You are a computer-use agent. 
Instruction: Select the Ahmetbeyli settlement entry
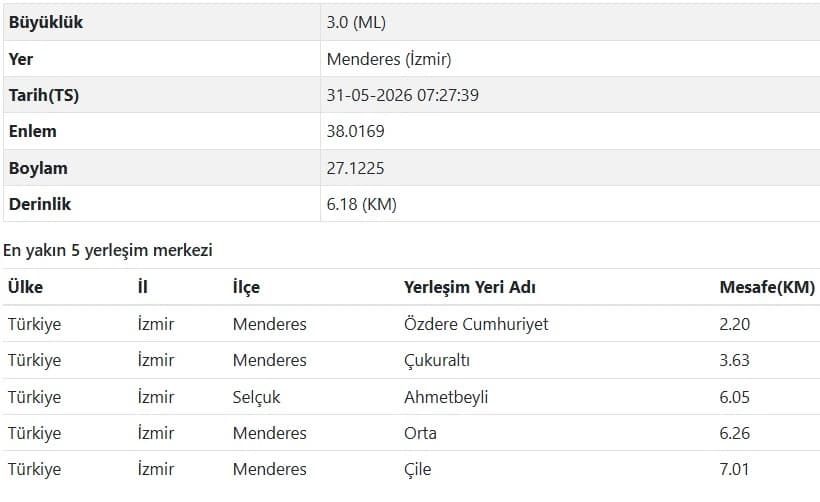[446, 397]
